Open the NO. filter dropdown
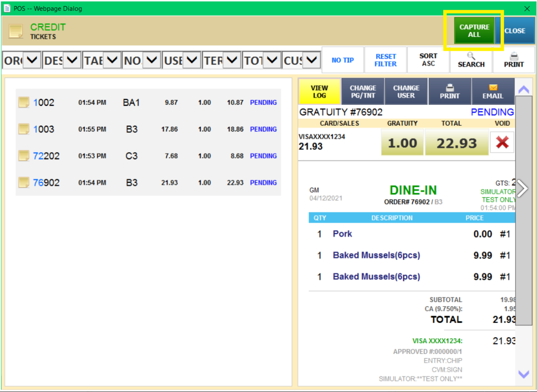 click(142, 60)
